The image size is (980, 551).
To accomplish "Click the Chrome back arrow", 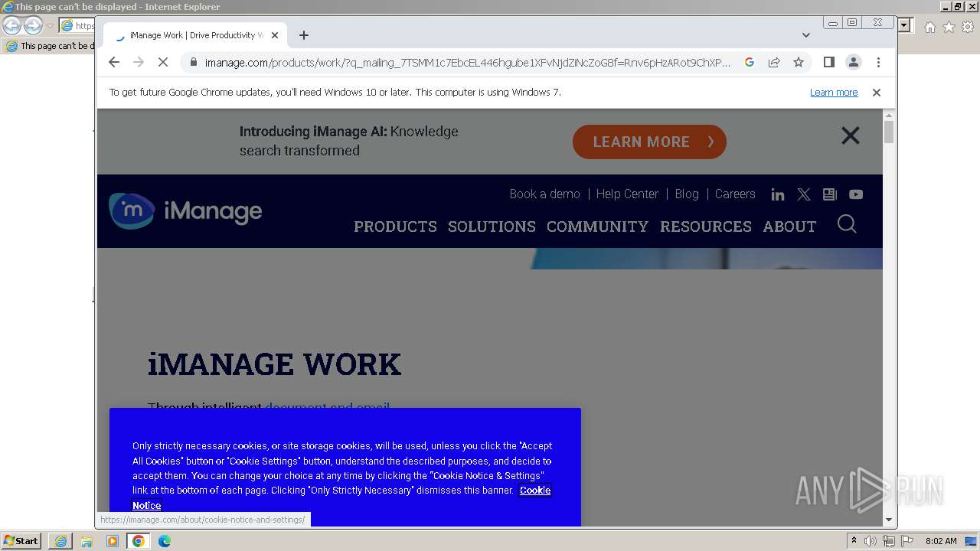I will [114, 63].
